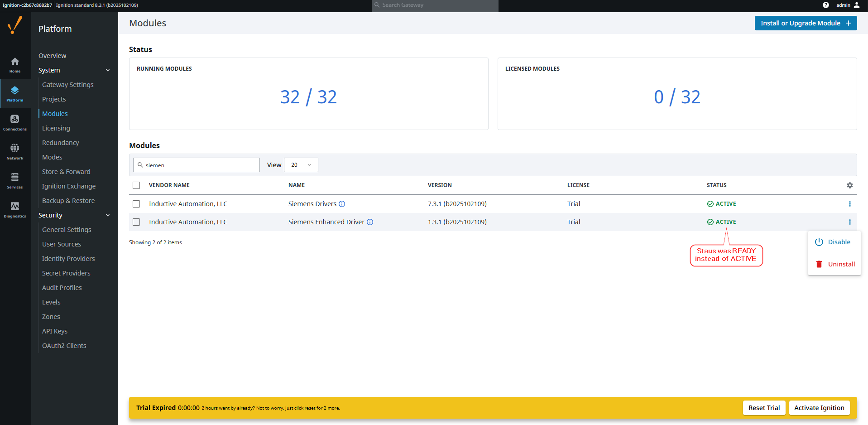The image size is (868, 425).
Task: Tick the select-all checkbox in table header
Action: (136, 185)
